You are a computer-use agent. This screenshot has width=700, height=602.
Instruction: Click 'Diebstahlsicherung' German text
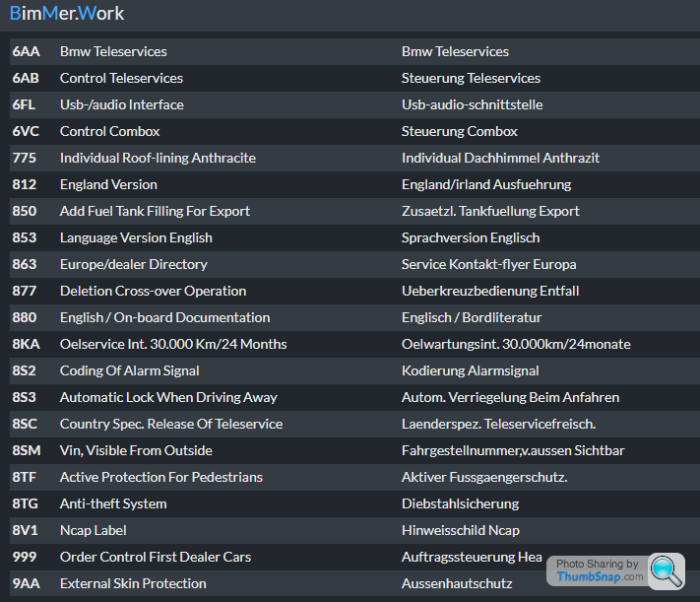click(461, 503)
